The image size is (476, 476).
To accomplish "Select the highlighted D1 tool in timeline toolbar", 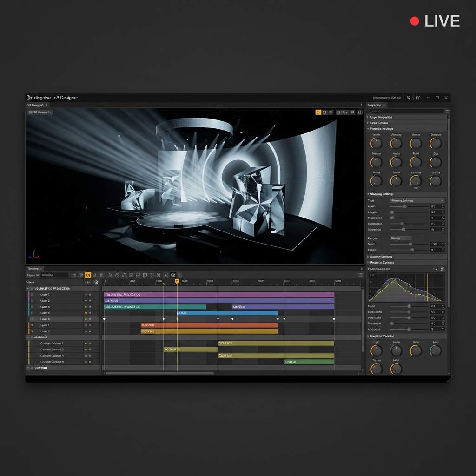I will [88, 275].
